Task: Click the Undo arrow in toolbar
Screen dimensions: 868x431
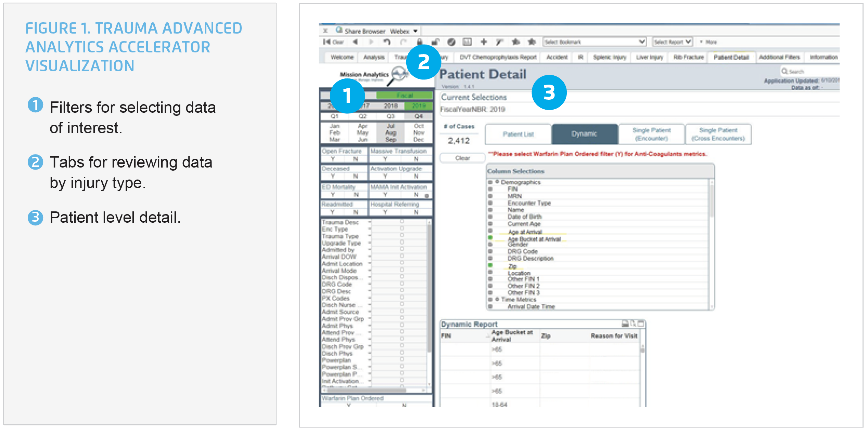Action: tap(387, 42)
